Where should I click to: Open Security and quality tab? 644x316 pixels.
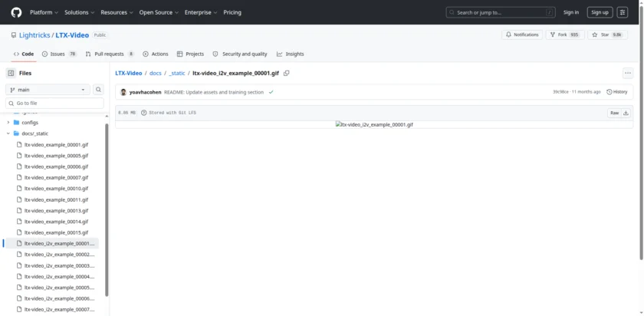240,54
